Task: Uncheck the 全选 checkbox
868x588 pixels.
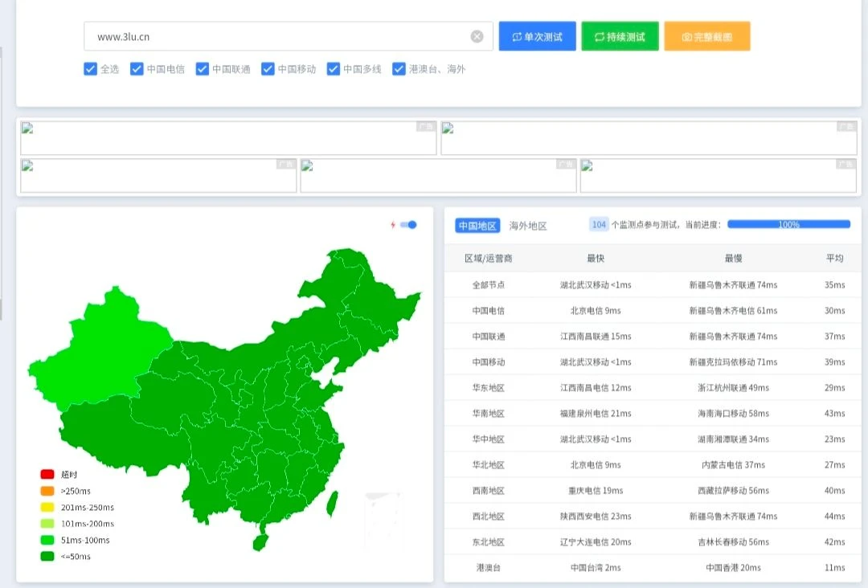Action: 90,69
